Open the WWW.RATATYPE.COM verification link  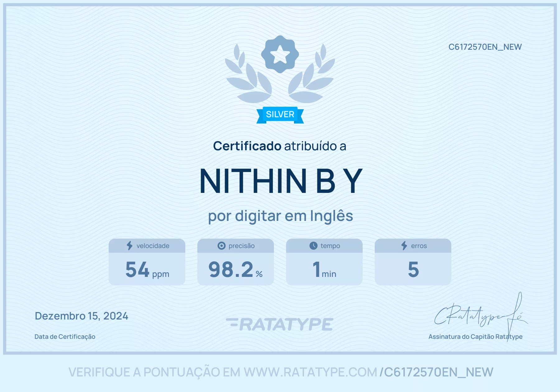click(310, 372)
